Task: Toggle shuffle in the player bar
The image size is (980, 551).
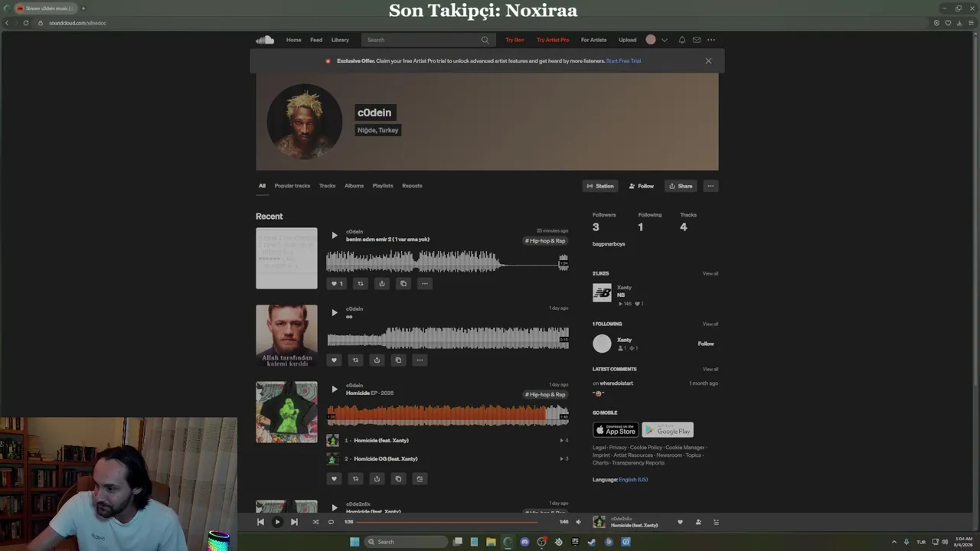Action: [x=315, y=522]
